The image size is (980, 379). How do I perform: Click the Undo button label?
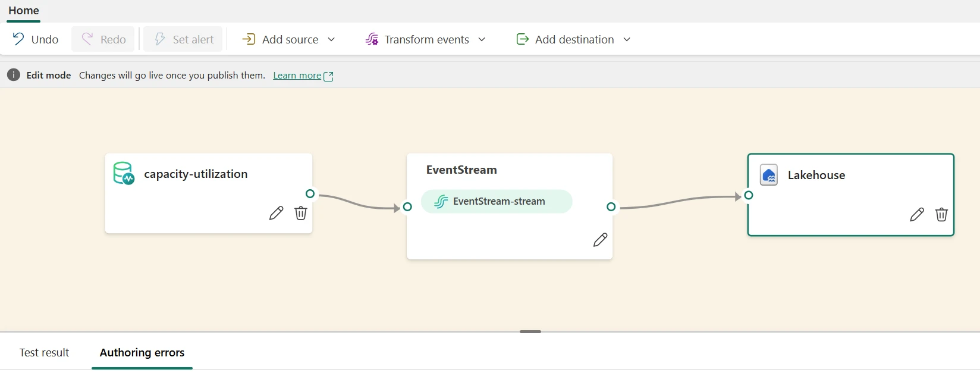point(45,39)
